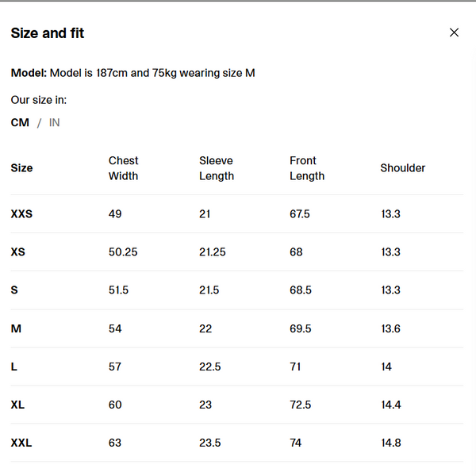Click the Shoulder column header
476x476 pixels.
tap(403, 168)
